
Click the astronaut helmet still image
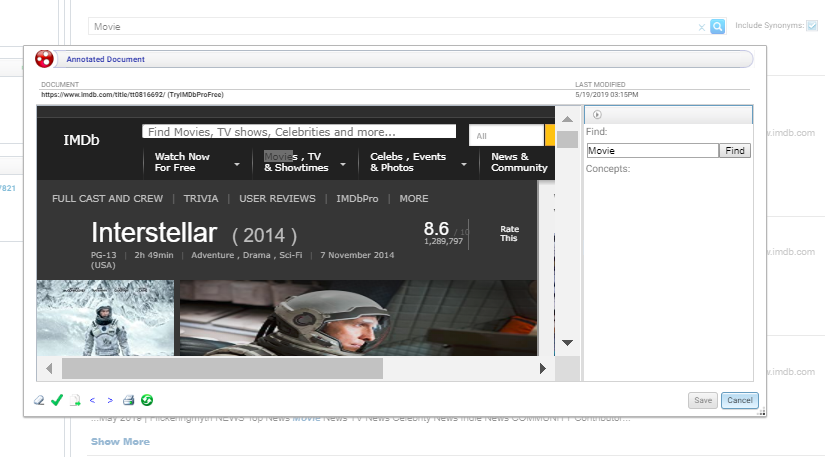358,318
